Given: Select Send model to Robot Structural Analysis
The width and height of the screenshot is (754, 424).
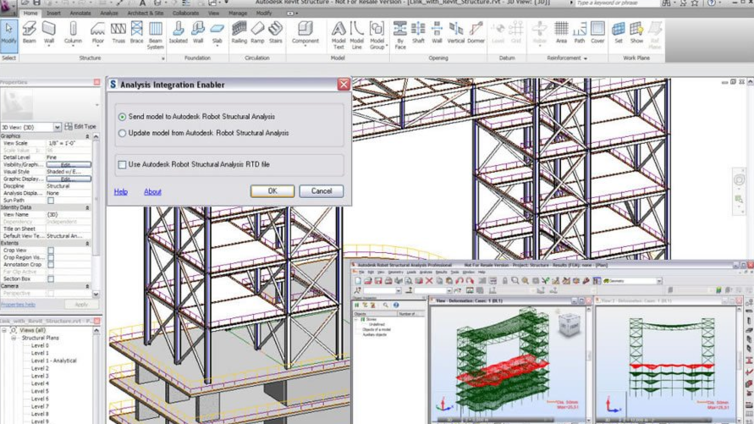Looking at the screenshot, I should tap(123, 117).
